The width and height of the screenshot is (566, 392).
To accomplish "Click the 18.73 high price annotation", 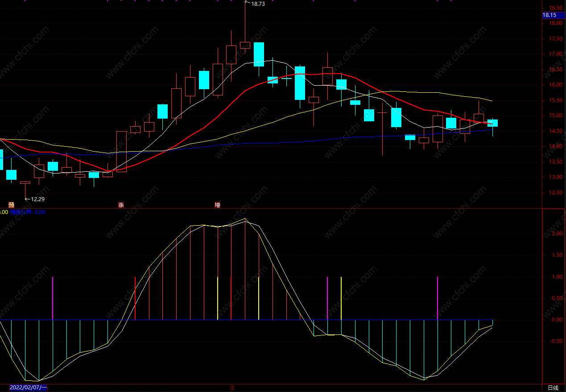I will (x=258, y=4).
